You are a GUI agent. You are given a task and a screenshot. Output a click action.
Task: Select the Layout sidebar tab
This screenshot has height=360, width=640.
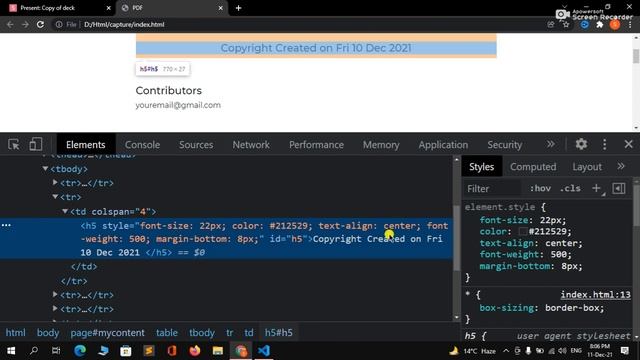click(587, 167)
